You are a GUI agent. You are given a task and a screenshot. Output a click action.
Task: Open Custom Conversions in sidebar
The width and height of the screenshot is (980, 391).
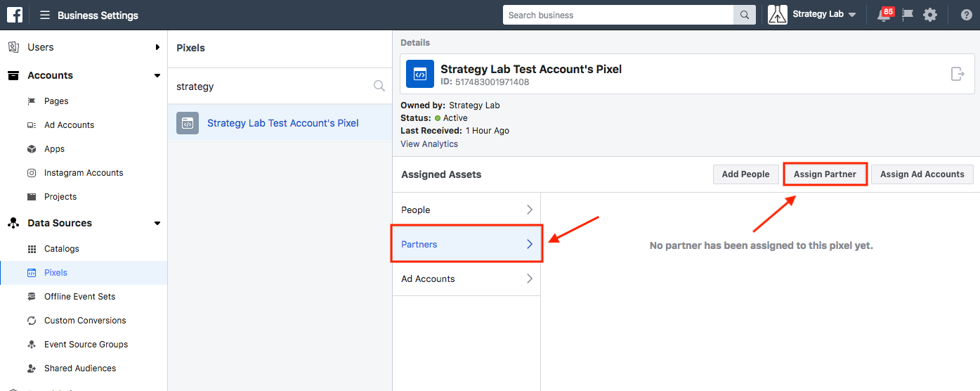[x=84, y=321]
